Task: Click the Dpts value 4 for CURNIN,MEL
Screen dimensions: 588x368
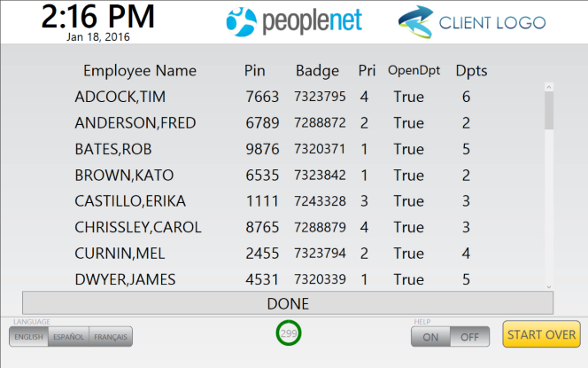Action: click(x=466, y=253)
